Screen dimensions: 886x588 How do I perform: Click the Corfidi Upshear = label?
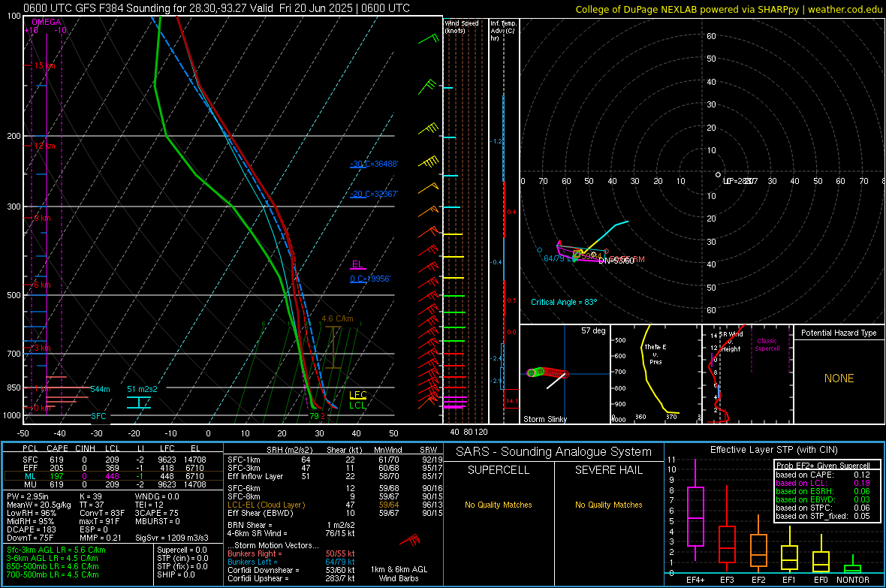coord(258,578)
